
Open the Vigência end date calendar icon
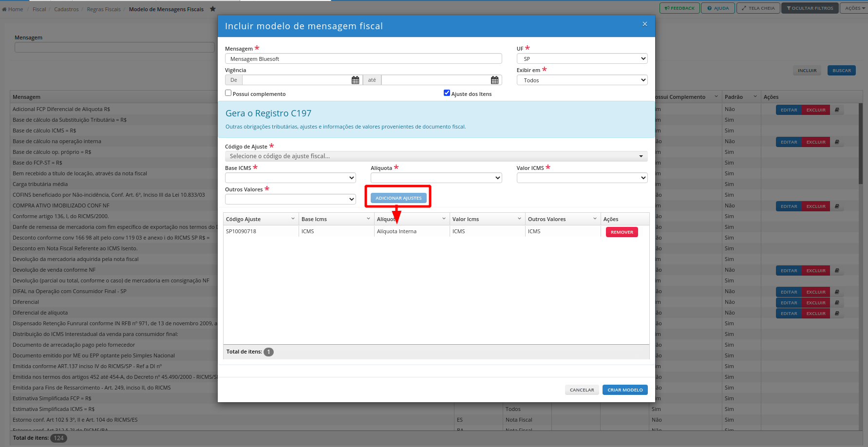pyautogui.click(x=494, y=80)
